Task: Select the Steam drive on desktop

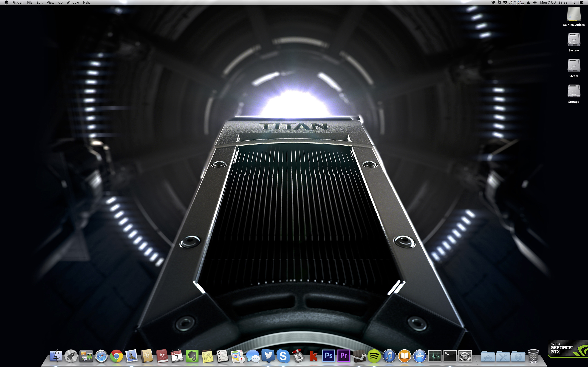Action: click(574, 66)
